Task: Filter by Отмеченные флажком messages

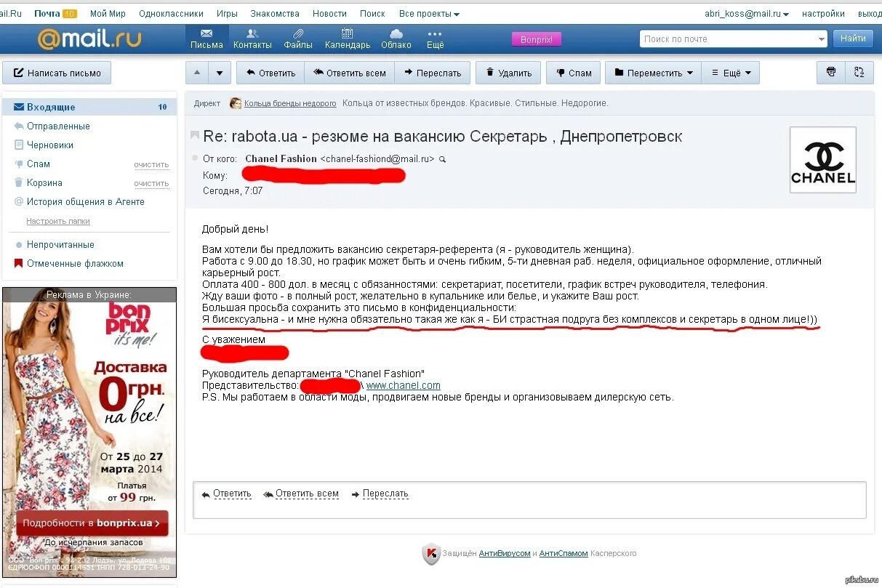Action: click(x=75, y=263)
